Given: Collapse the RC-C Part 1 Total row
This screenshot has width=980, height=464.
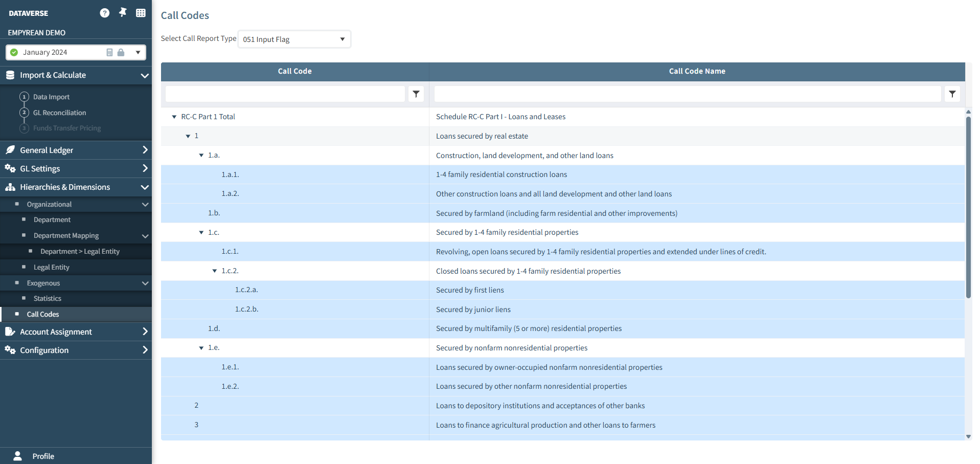Looking at the screenshot, I should 174,117.
